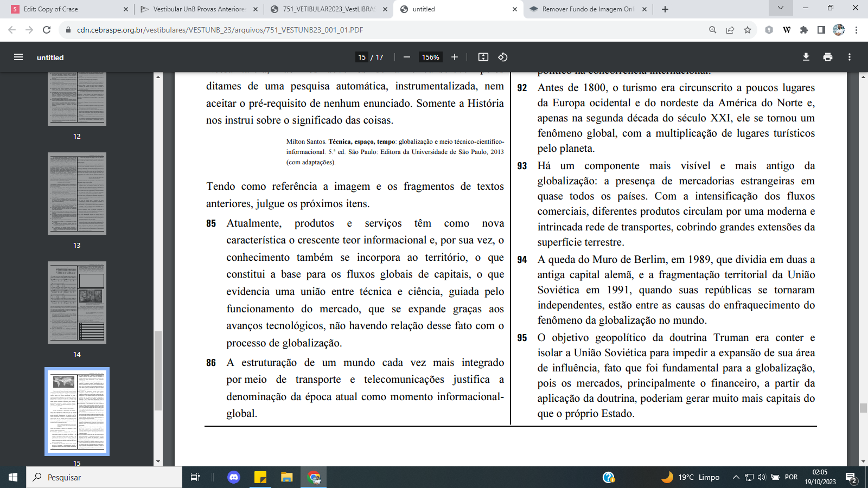The width and height of the screenshot is (868, 488).
Task: Select page 13 thumbnail
Action: point(77,194)
